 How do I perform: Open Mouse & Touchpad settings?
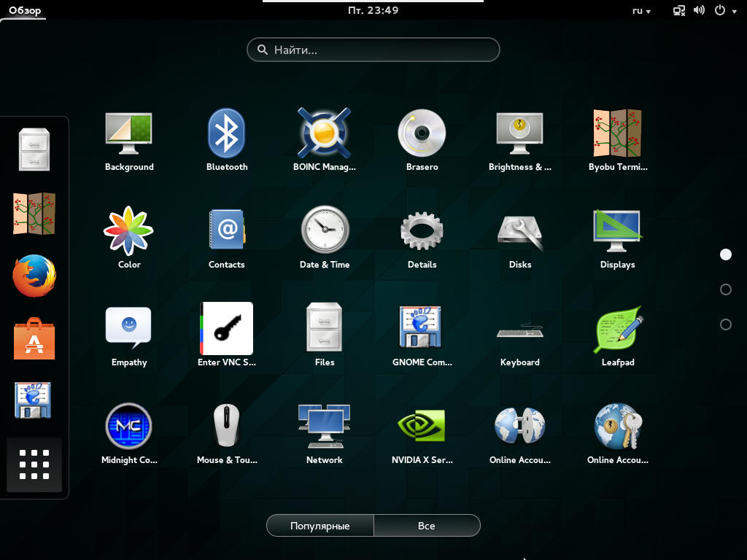(x=227, y=432)
